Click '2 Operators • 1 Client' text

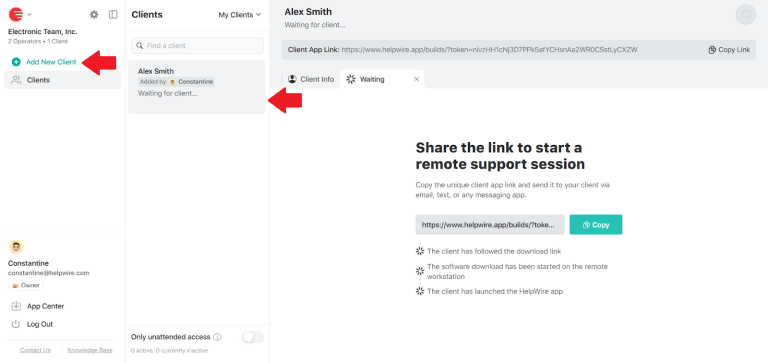[x=38, y=42]
